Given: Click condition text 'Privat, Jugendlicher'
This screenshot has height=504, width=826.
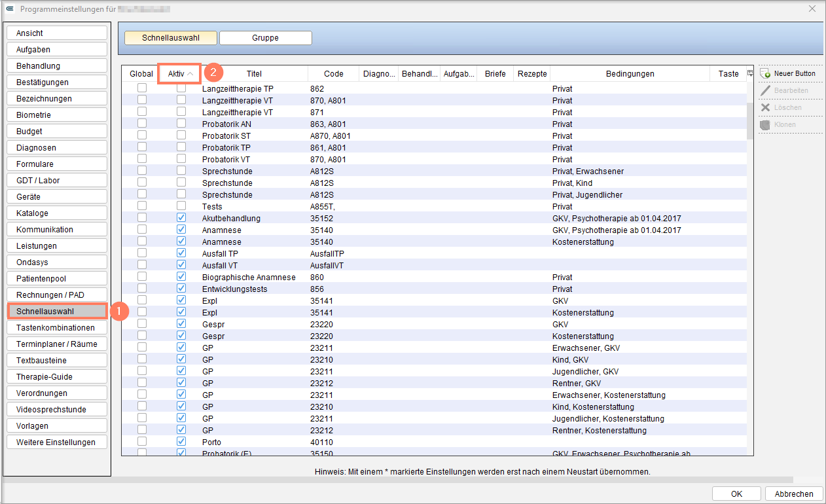Looking at the screenshot, I should click(x=587, y=195).
